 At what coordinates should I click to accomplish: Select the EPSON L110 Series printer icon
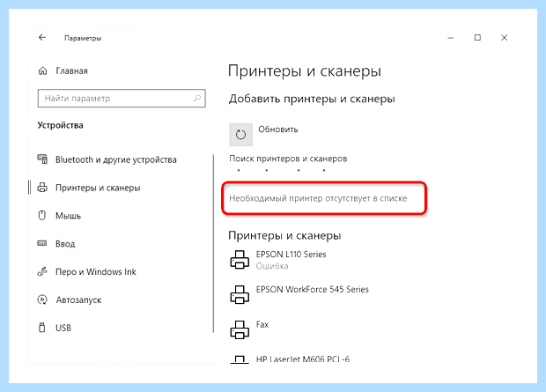coord(240,260)
